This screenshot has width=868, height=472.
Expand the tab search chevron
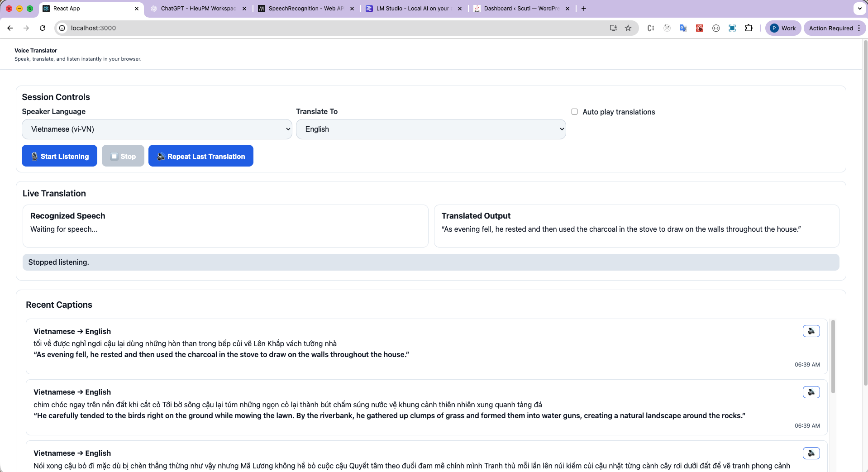[859, 9]
